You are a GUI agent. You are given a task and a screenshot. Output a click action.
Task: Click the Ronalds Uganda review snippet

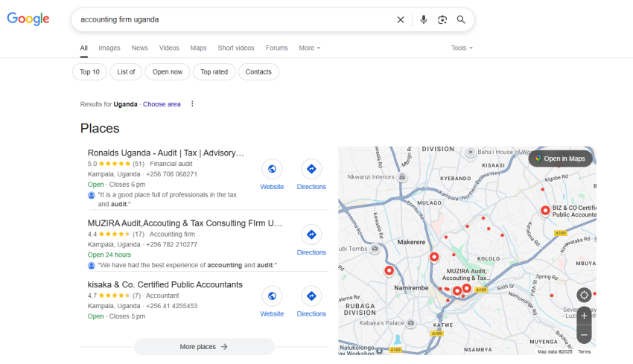point(167,199)
